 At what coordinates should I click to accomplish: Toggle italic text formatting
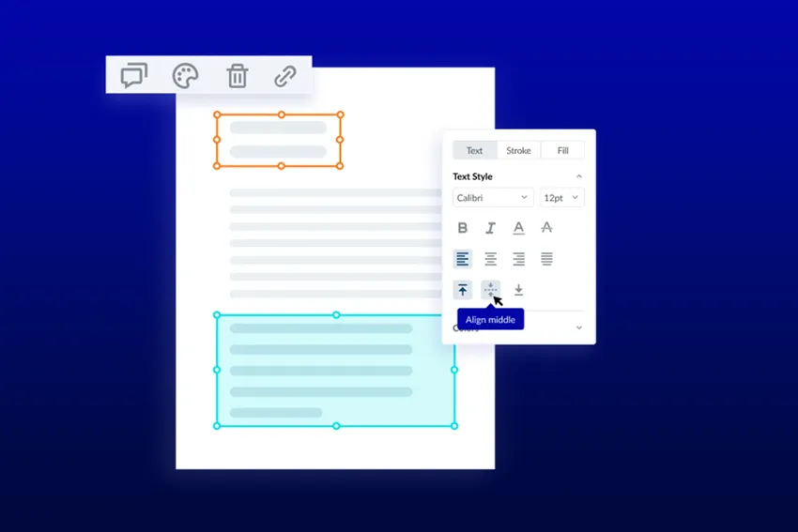[490, 228]
